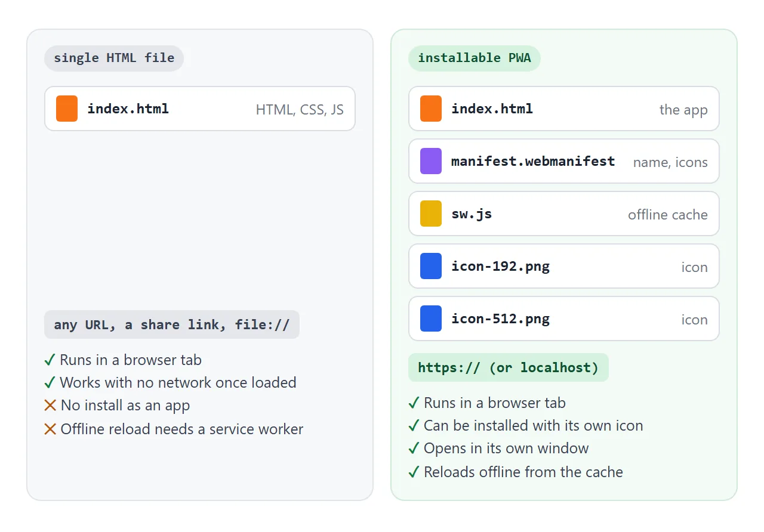This screenshot has height=532, width=764.
Task: Select the "any URL, a share link, file://" label
Action: [x=172, y=325]
